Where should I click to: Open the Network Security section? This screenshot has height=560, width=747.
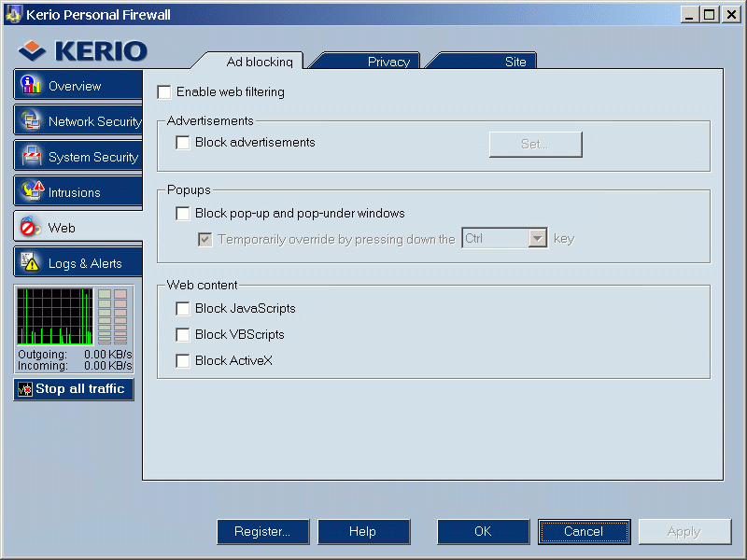[x=78, y=121]
